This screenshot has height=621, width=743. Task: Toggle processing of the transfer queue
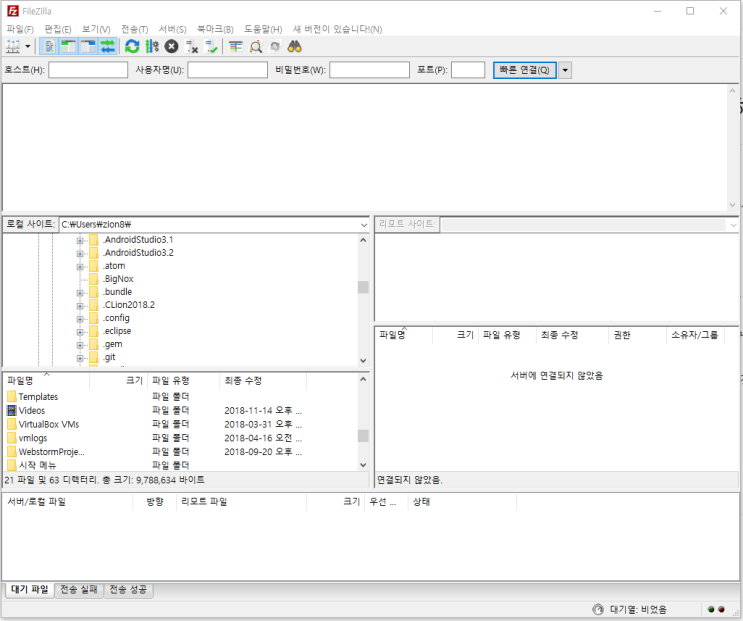(152, 46)
